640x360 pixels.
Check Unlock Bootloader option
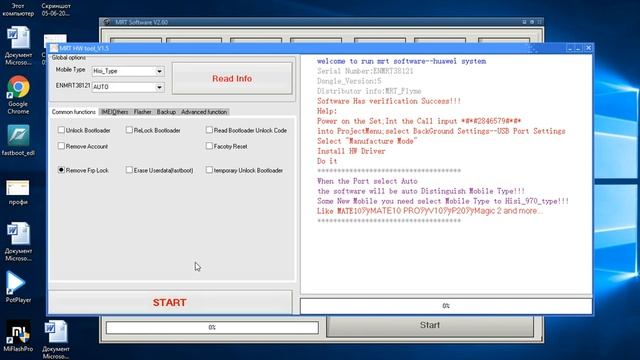point(61,130)
